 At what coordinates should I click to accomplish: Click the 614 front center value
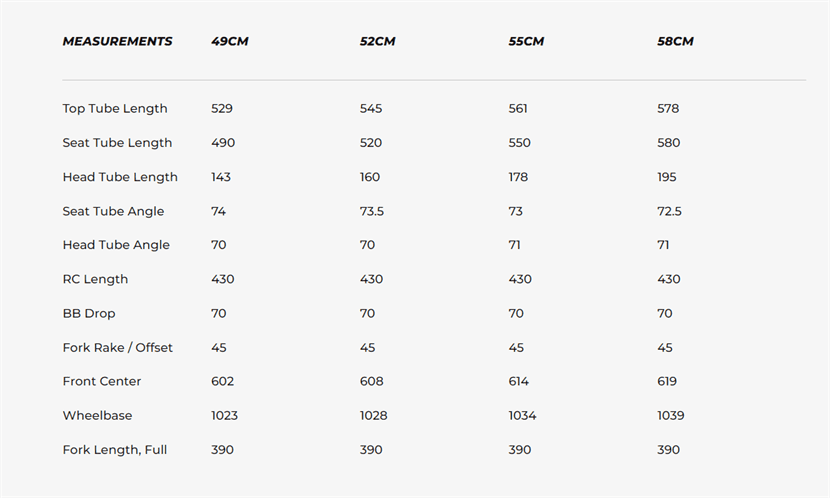(x=519, y=381)
